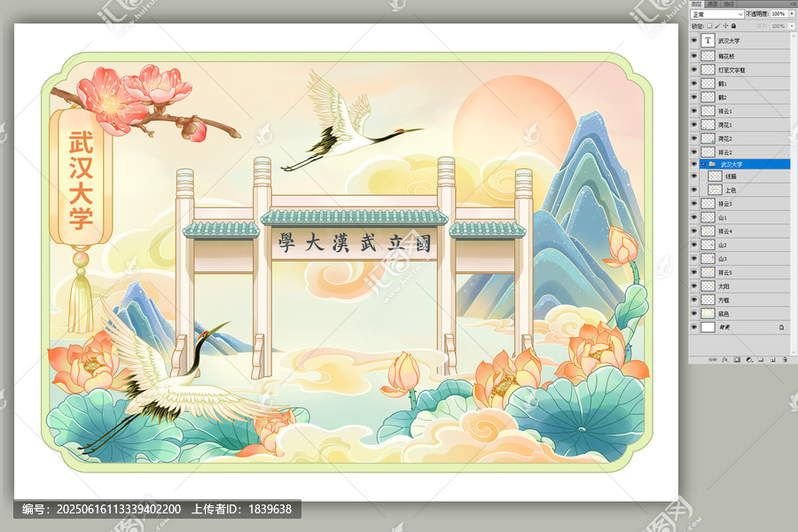Toggle visibility of 鹤2 layer
The width and height of the screenshot is (798, 532).
694,97
